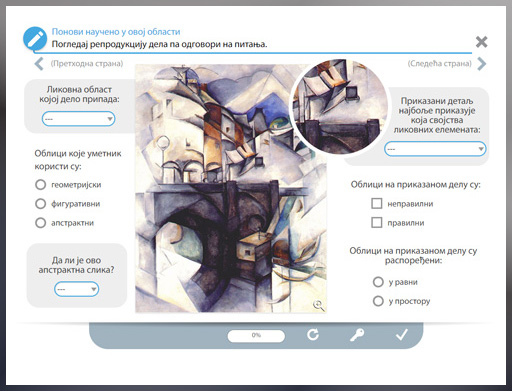Choose the у равни radio button
This screenshot has height=391, width=512.
[378, 282]
